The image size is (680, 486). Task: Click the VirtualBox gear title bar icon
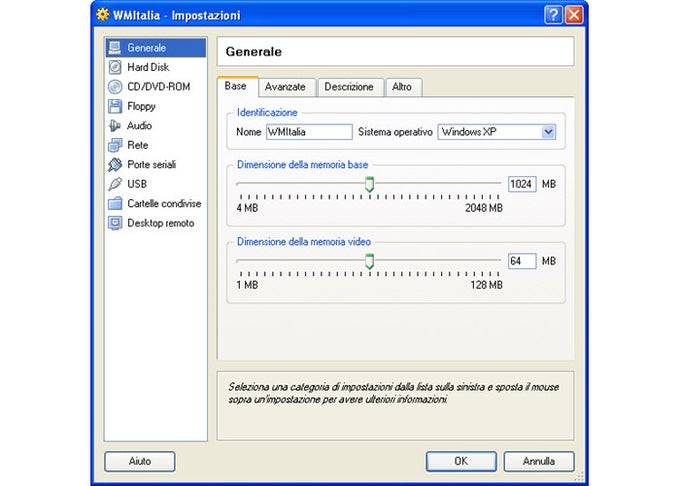click(103, 15)
